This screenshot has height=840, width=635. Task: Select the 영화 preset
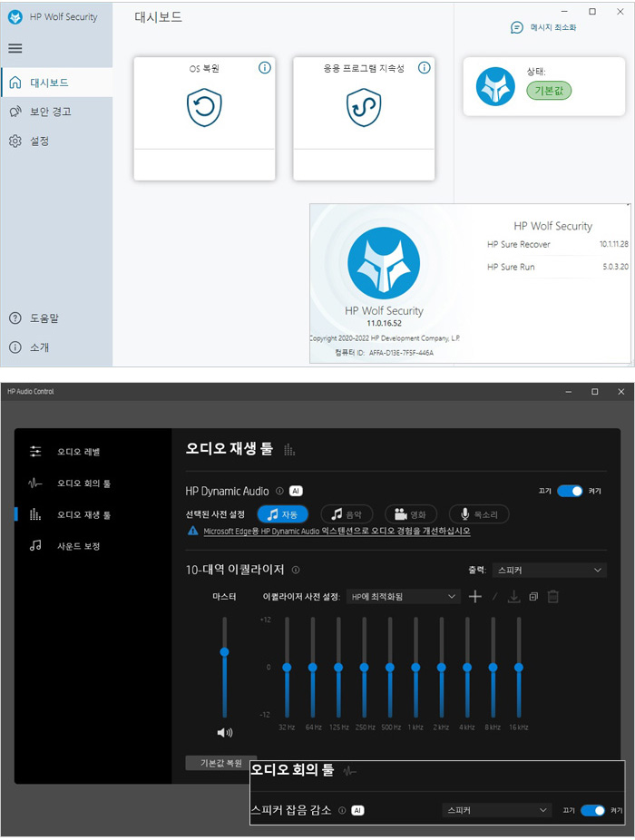pyautogui.click(x=411, y=514)
